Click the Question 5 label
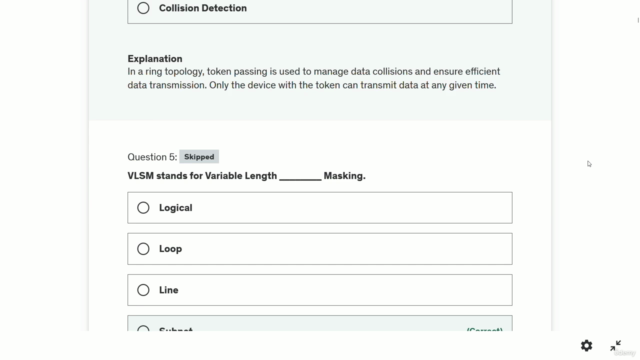 point(152,157)
